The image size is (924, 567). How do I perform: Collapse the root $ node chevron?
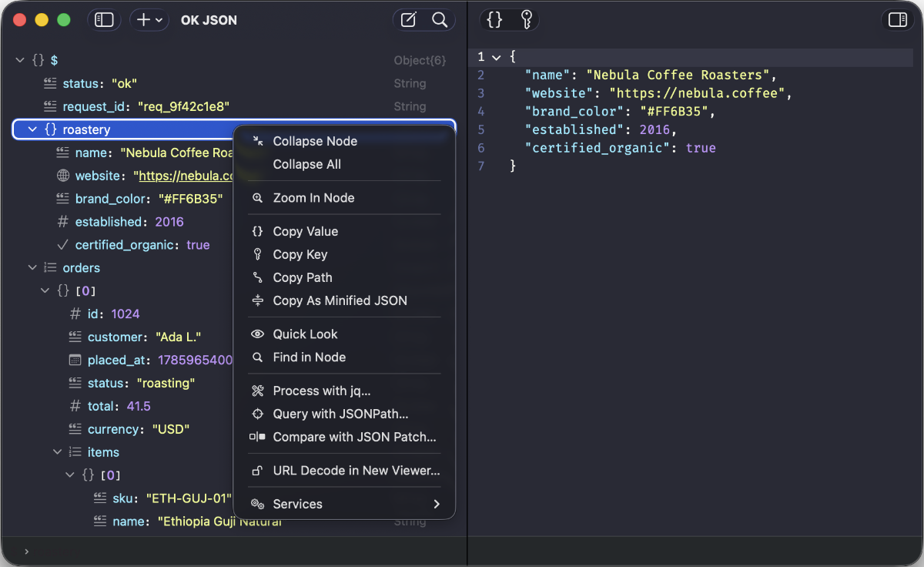point(20,60)
